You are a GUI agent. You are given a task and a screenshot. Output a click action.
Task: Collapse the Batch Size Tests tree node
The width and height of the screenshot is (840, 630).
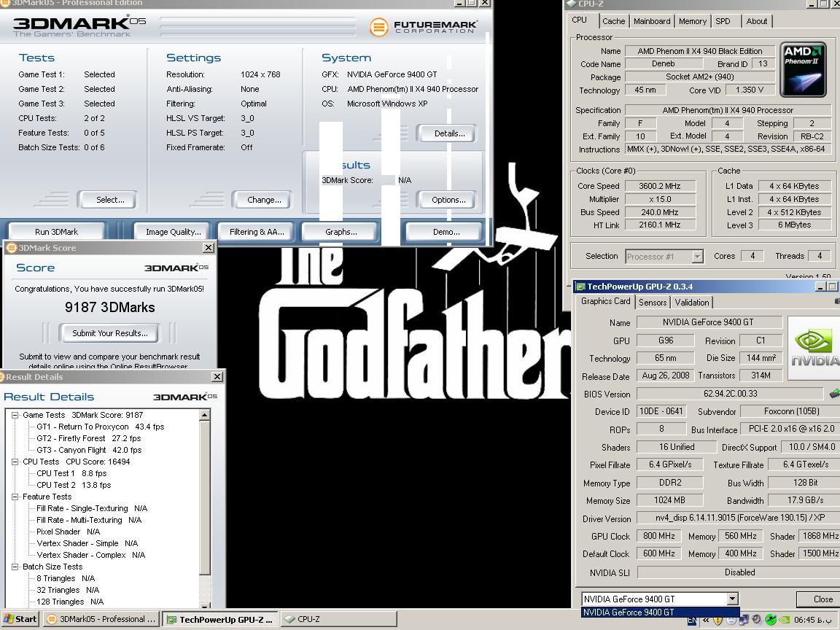(15, 567)
